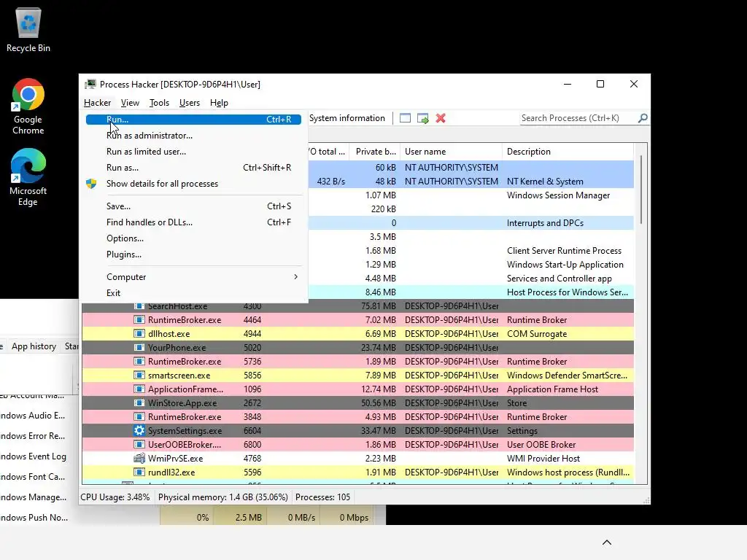Click the blank window toolbar icon
The height and width of the screenshot is (560, 747).
405,118
